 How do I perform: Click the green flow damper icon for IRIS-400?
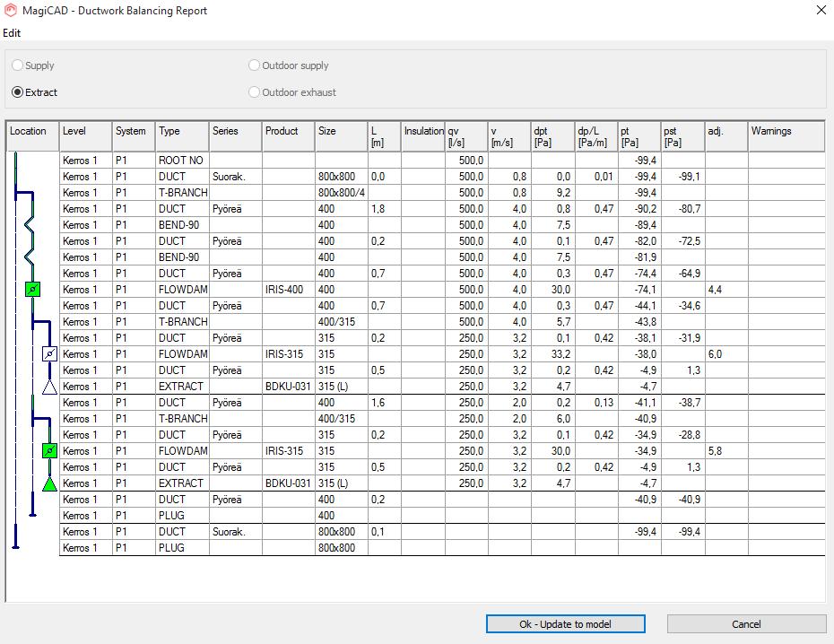pyautogui.click(x=33, y=290)
